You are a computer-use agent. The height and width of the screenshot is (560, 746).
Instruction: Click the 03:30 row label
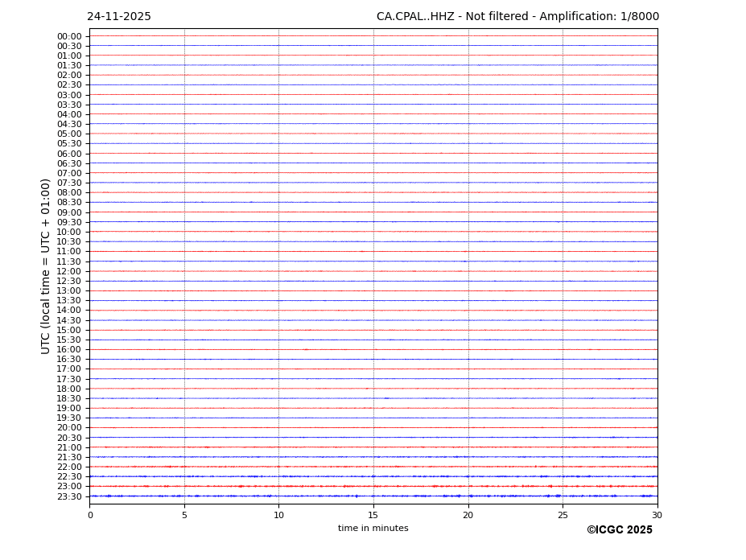(69, 105)
